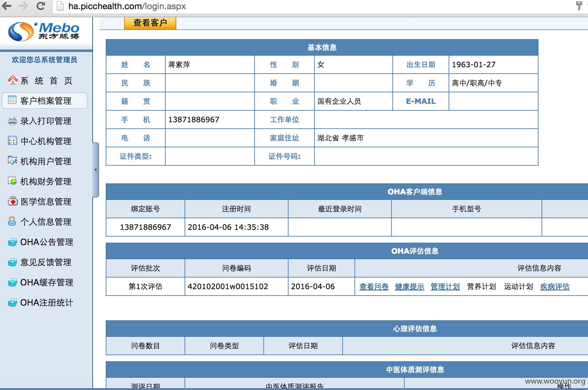Click the person icon for 个人信息管理

(12, 221)
